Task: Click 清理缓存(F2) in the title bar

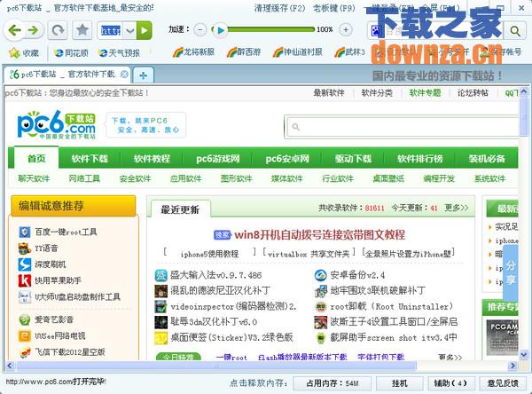Action: [x=279, y=8]
